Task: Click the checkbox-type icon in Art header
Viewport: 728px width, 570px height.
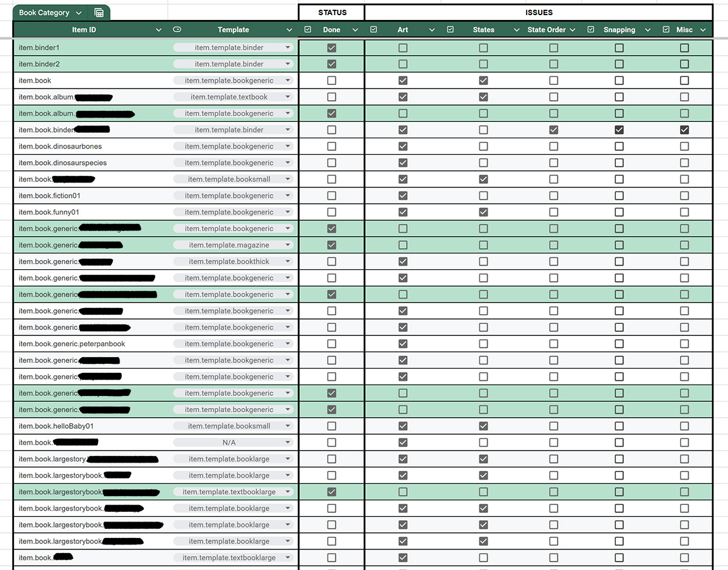Action: pyautogui.click(x=374, y=30)
